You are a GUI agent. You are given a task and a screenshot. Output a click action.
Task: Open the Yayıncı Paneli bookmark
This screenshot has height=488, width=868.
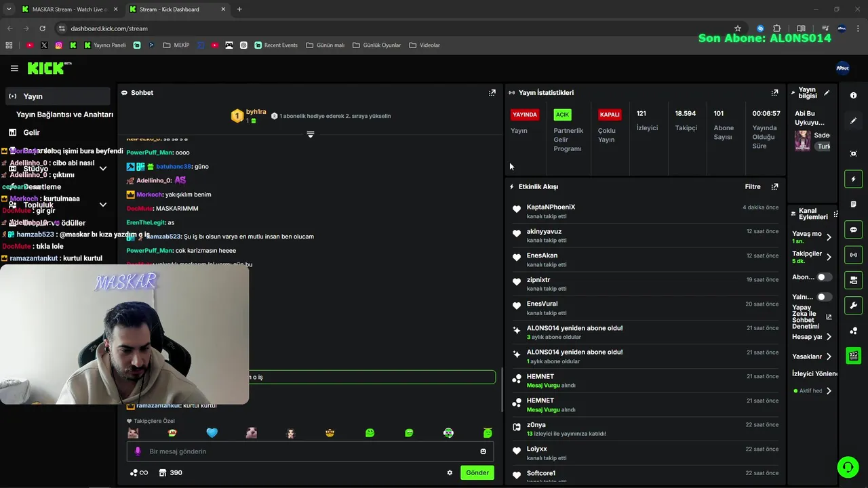click(x=105, y=45)
